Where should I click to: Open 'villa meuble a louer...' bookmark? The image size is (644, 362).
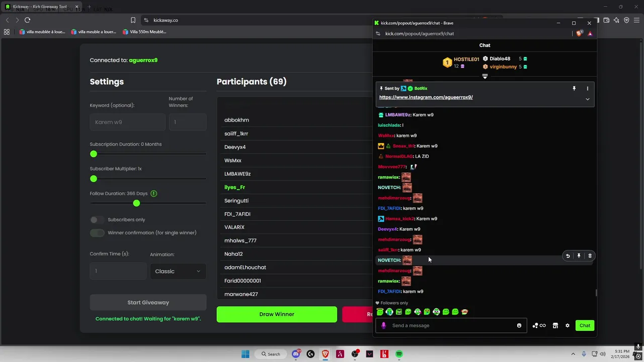coord(94,32)
